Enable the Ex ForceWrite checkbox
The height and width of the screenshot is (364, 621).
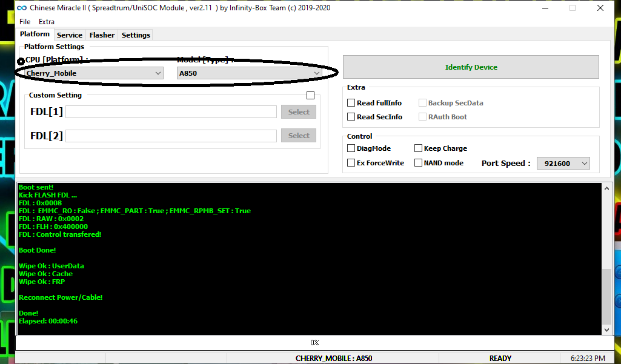pyautogui.click(x=351, y=163)
